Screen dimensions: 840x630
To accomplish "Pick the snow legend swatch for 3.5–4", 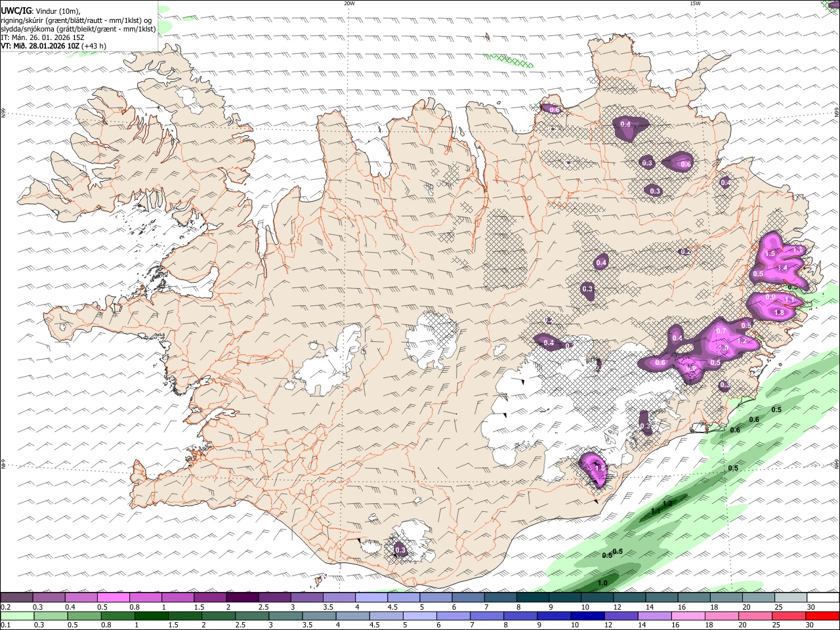I will tap(339, 597).
